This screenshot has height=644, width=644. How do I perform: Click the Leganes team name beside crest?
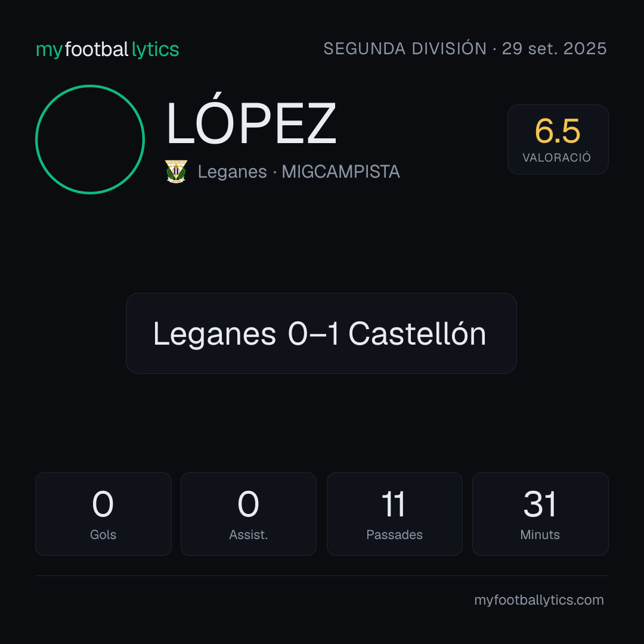232,172
